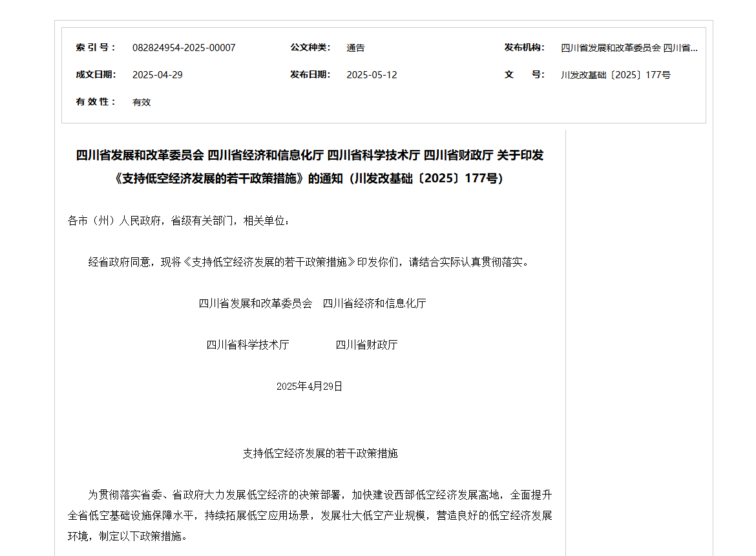This screenshot has width=756, height=556.
Task: Click the paragraph starting with 经省政府同意
Action: tap(309, 262)
